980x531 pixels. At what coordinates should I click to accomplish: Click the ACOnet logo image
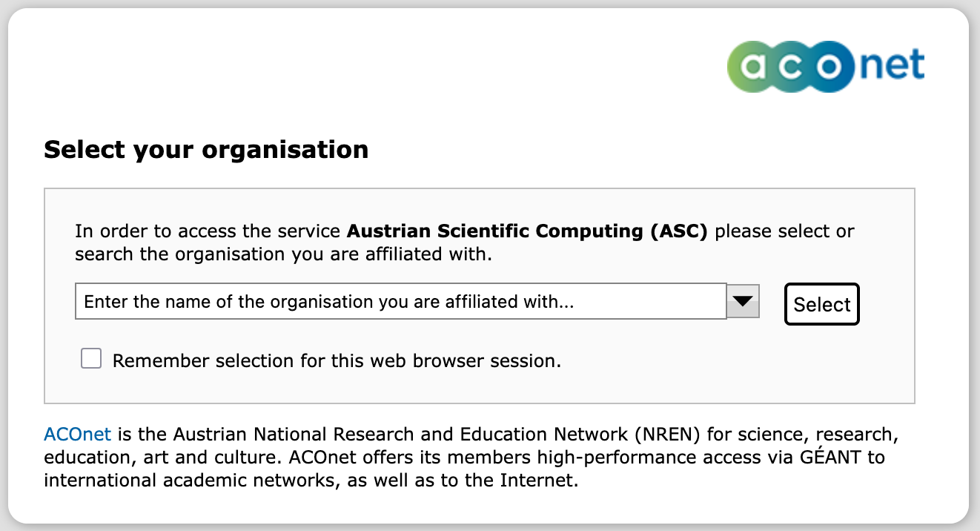click(x=826, y=66)
